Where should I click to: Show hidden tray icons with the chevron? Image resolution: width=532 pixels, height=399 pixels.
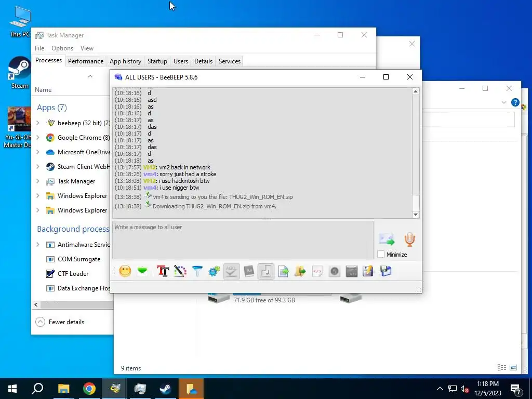tap(440, 389)
